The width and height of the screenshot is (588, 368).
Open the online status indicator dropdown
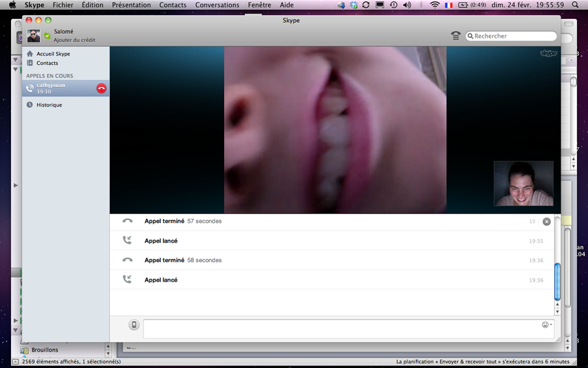tap(47, 36)
